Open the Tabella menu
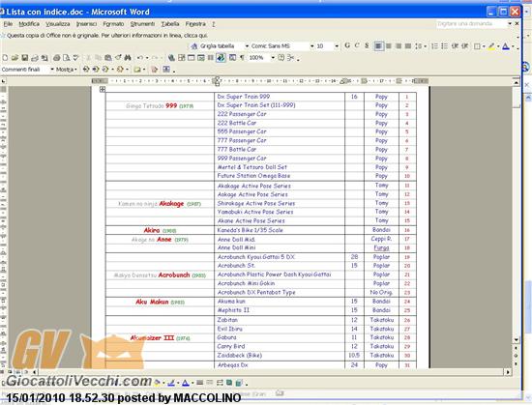 coord(170,24)
